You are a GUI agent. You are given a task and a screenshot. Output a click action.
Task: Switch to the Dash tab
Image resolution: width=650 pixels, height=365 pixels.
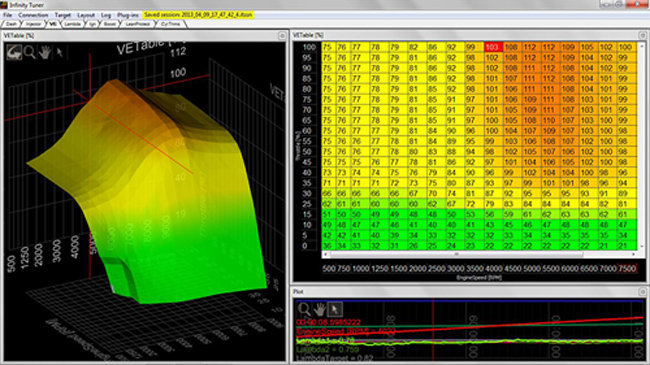[11, 24]
